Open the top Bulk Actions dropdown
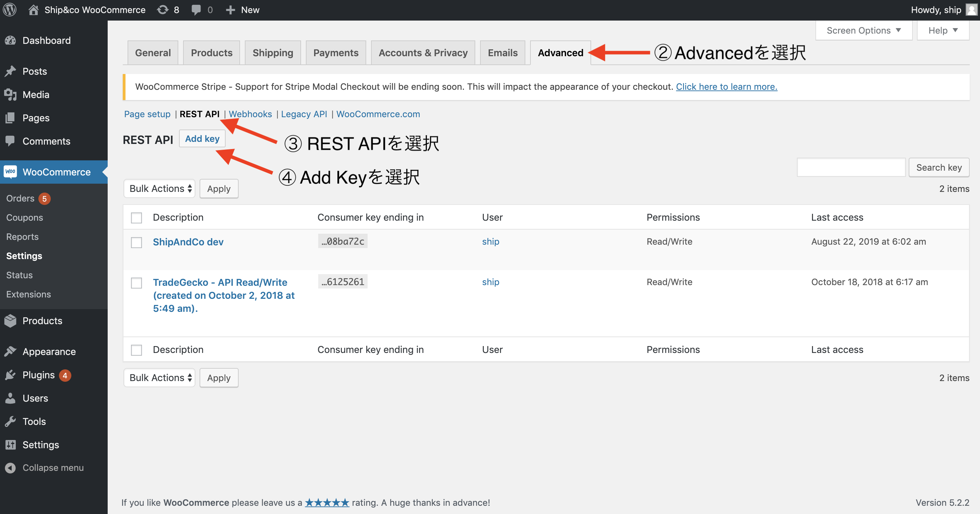 159,188
